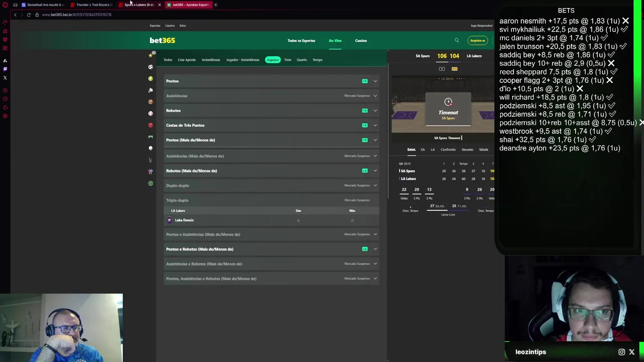This screenshot has height=362, width=644.
Task: Open Jogador - Instantâneas tab
Action: pyautogui.click(x=243, y=60)
